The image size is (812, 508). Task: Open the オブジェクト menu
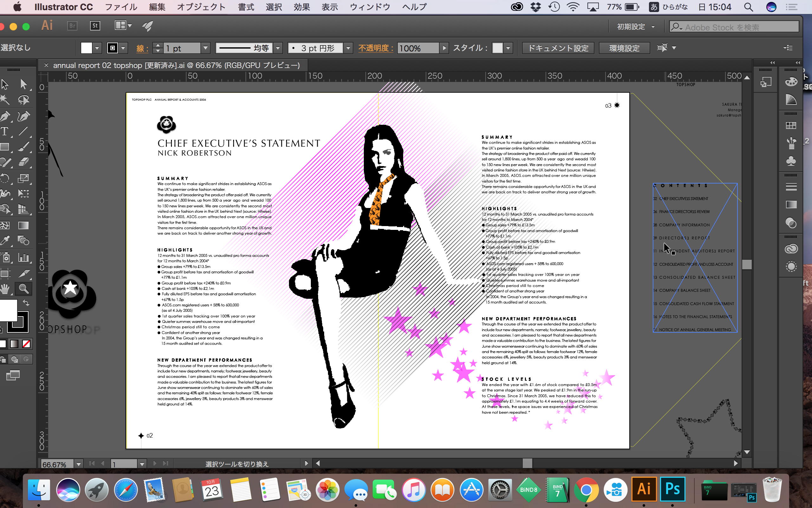point(201,7)
